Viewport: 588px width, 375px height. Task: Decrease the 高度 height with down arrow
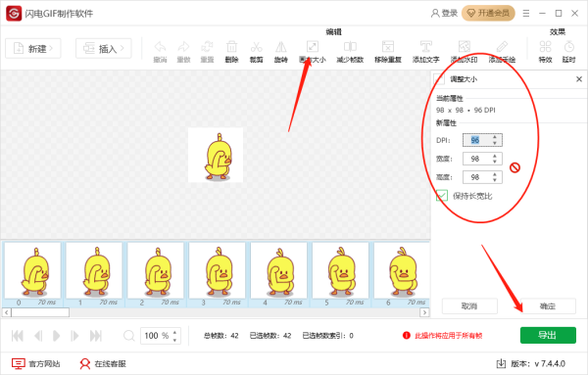pyautogui.click(x=495, y=180)
